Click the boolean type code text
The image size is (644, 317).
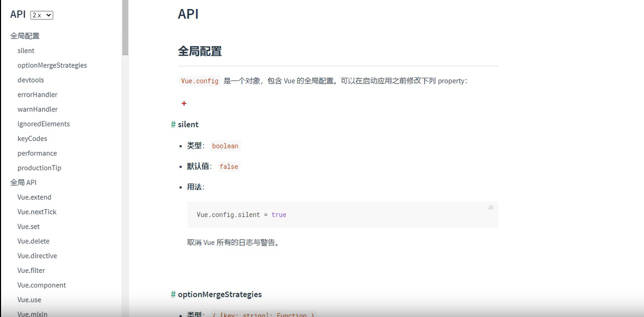pyautogui.click(x=225, y=146)
